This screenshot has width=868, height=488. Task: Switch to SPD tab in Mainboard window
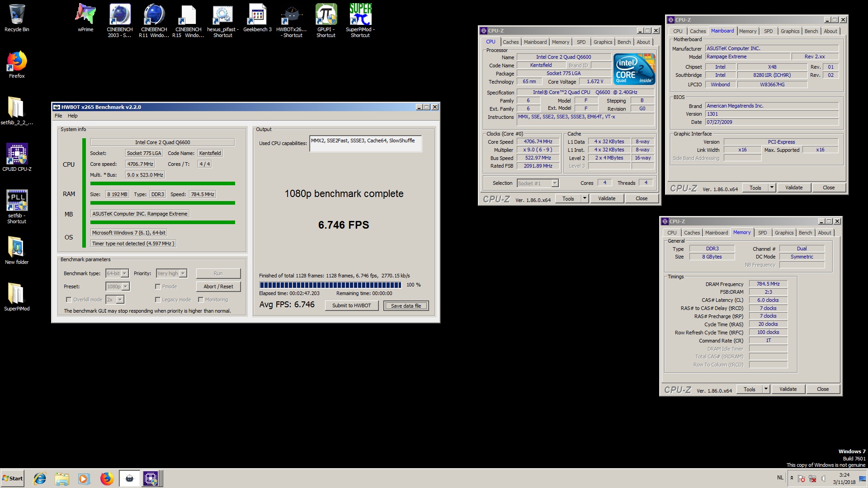pyautogui.click(x=768, y=31)
